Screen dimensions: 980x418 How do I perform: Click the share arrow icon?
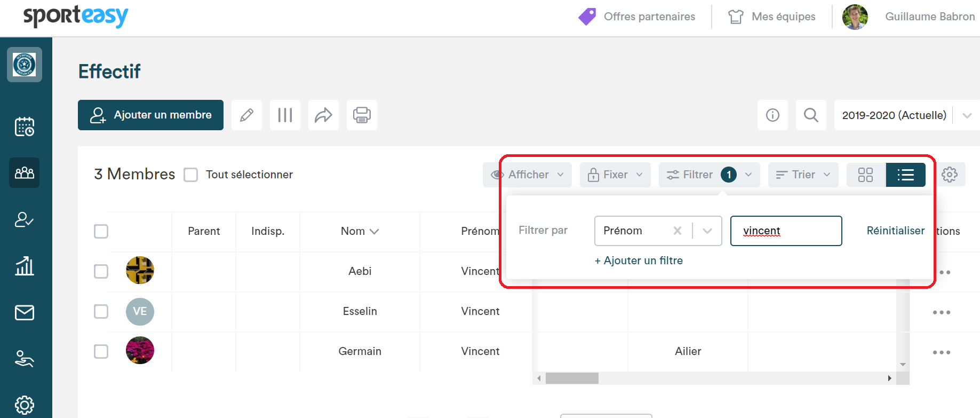coord(323,115)
